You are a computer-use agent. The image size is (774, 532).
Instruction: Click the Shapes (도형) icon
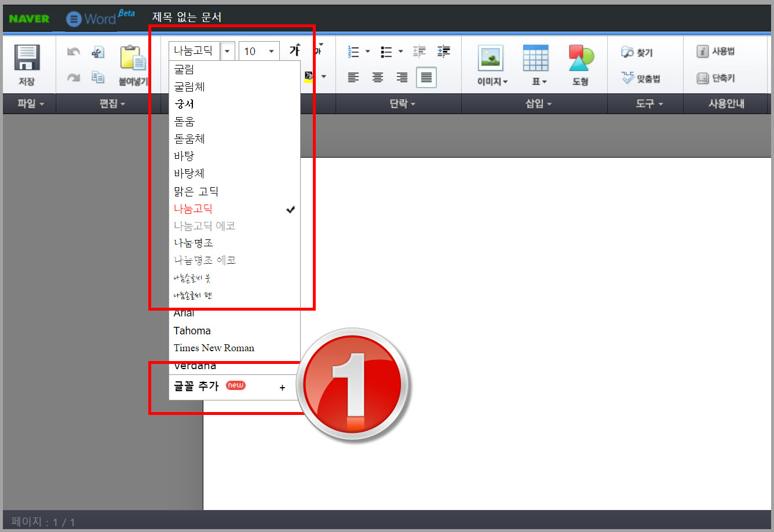[x=580, y=58]
